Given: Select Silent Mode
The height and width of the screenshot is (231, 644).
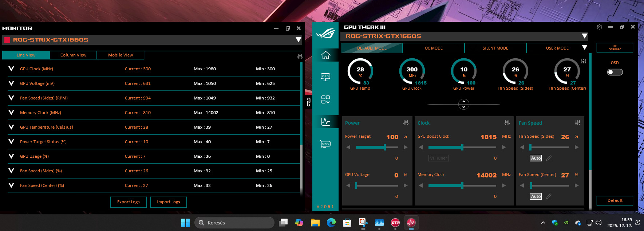Looking at the screenshot, I should point(495,48).
